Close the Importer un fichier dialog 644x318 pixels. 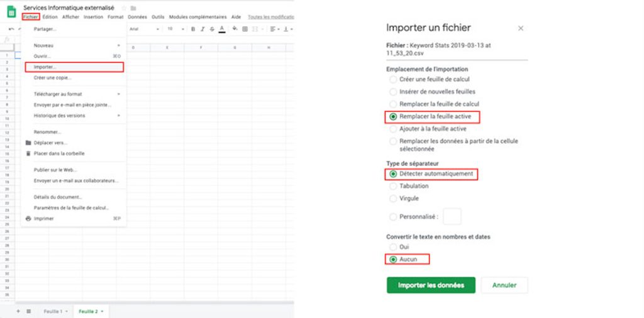(521, 28)
